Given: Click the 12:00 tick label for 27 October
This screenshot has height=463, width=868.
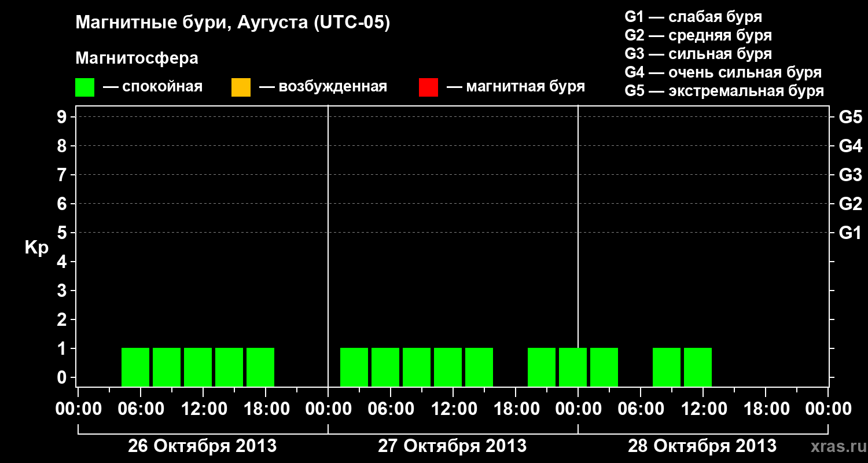Looking at the screenshot, I should [x=453, y=409].
